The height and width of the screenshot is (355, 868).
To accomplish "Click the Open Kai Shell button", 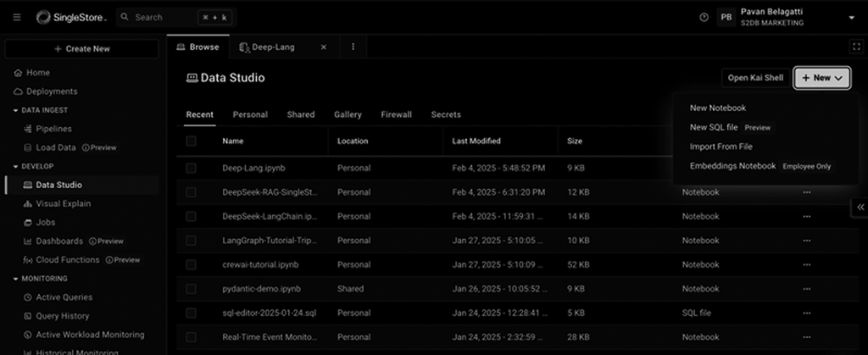I will click(x=755, y=78).
